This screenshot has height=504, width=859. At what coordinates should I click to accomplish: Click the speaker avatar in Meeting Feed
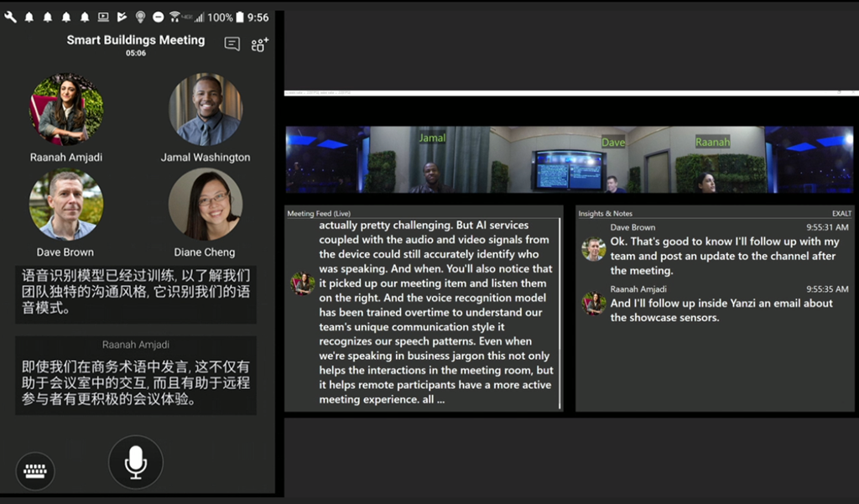[302, 283]
